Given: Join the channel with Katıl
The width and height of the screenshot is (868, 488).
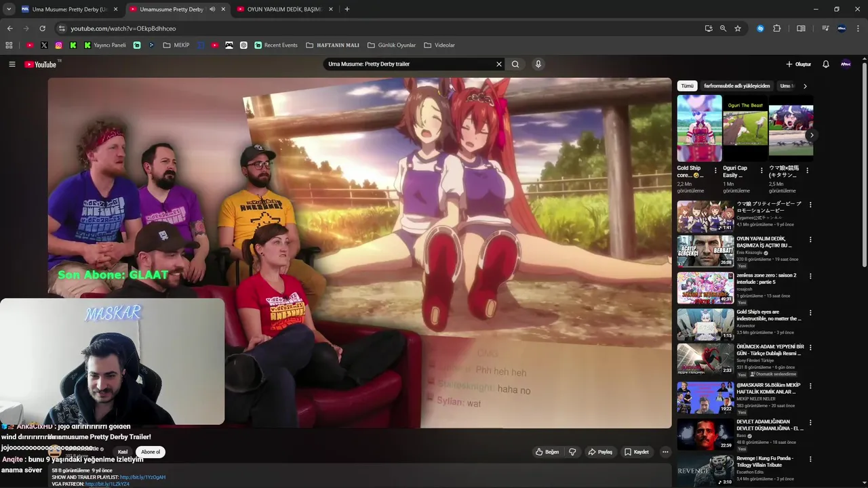Looking at the screenshot, I should pyautogui.click(x=123, y=452).
